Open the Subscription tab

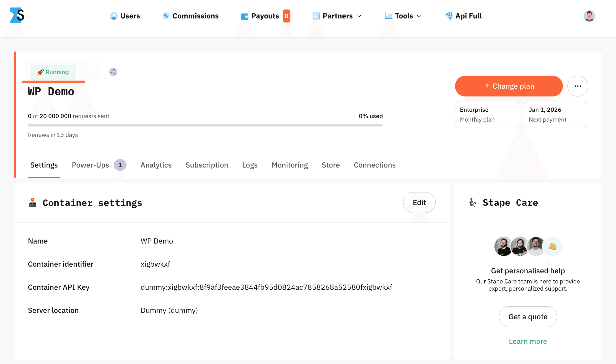(x=206, y=165)
